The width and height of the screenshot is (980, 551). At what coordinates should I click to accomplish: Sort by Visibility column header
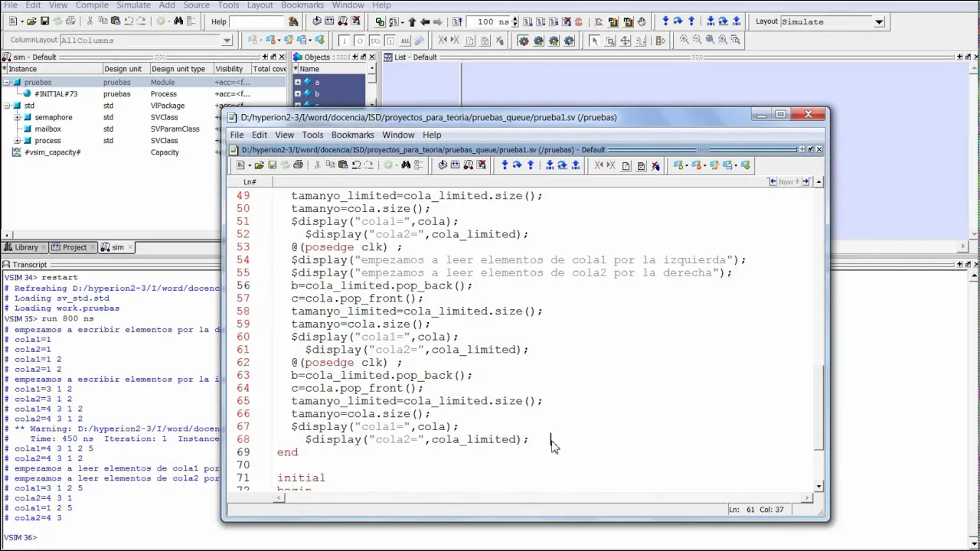231,69
